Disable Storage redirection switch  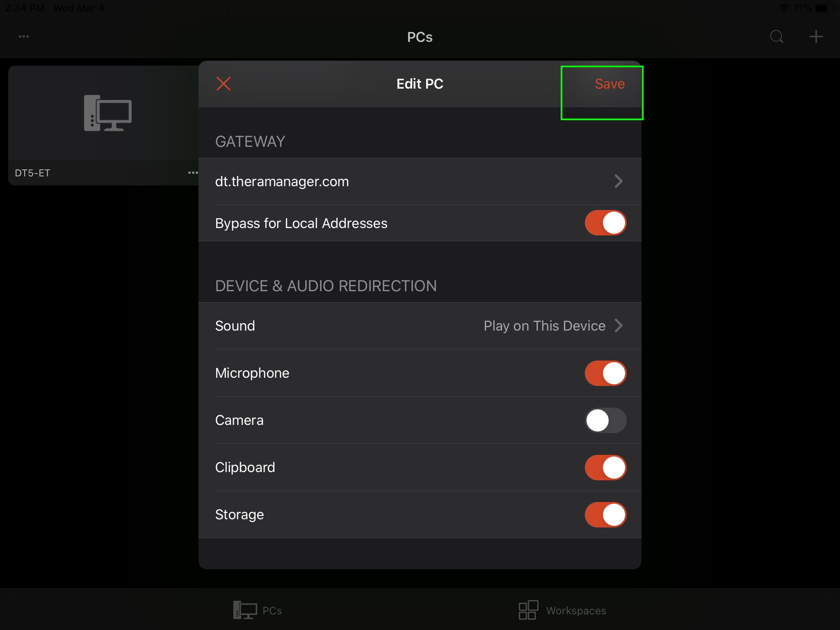tap(605, 514)
